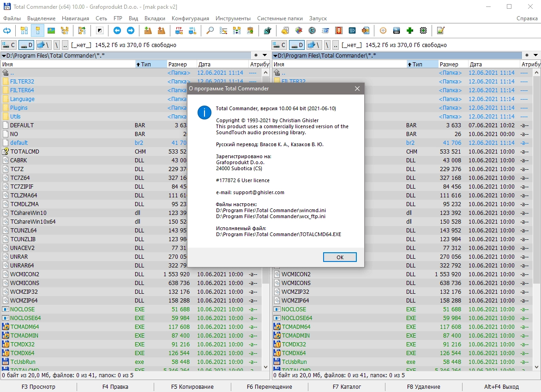Open the Инструменты menu
This screenshot has height=392, width=541.
233,18
